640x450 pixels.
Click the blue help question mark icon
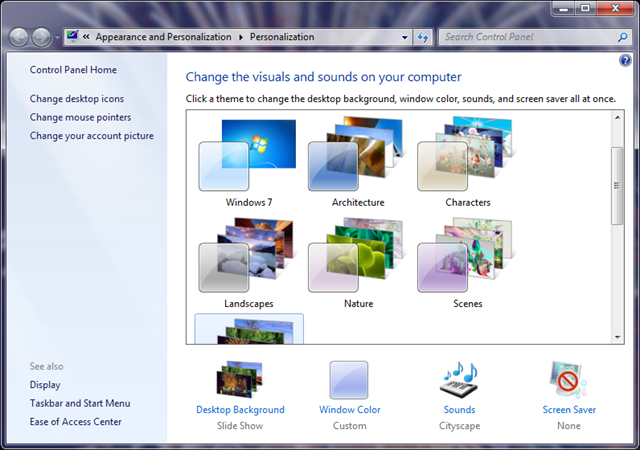(625, 61)
